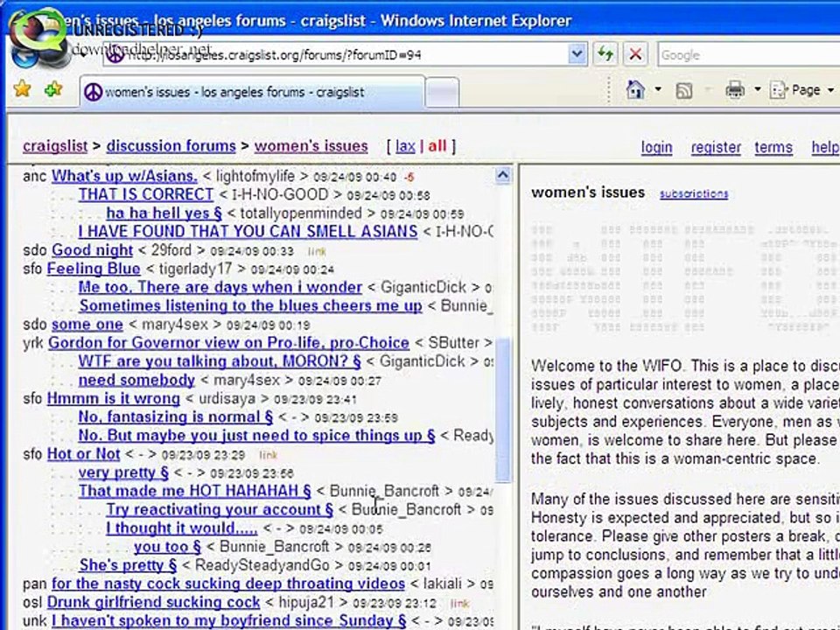Open the She's pretty reply

pyautogui.click(x=128, y=565)
